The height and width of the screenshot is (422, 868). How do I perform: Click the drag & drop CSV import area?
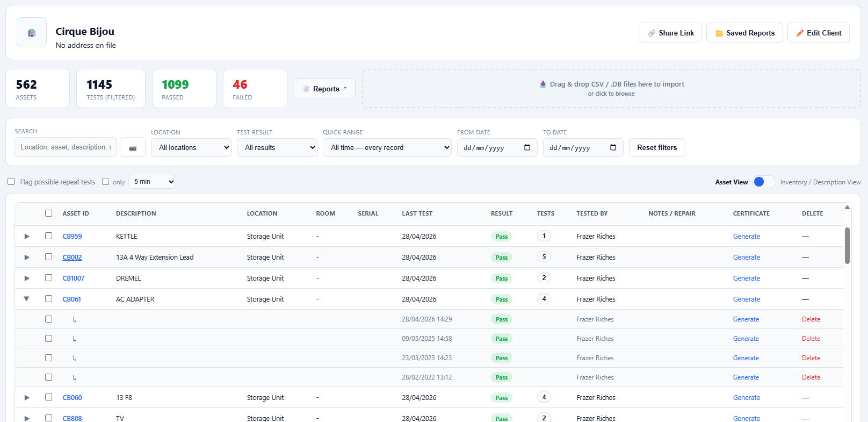click(x=611, y=88)
